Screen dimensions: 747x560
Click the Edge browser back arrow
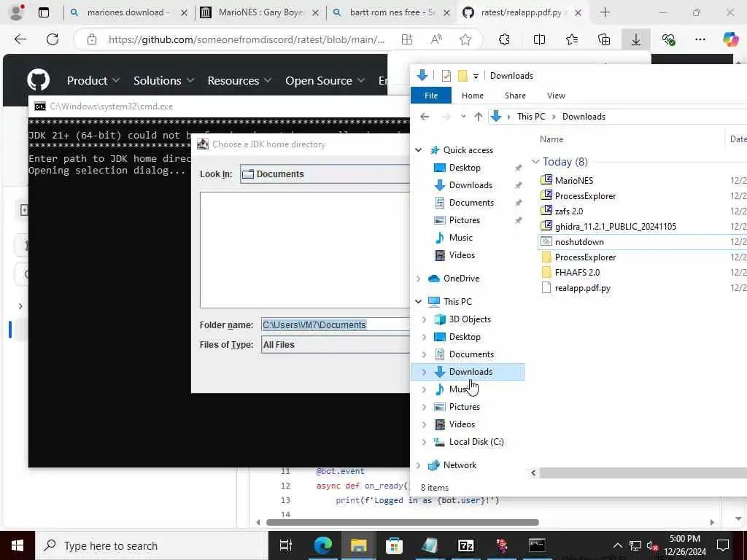tap(20, 39)
